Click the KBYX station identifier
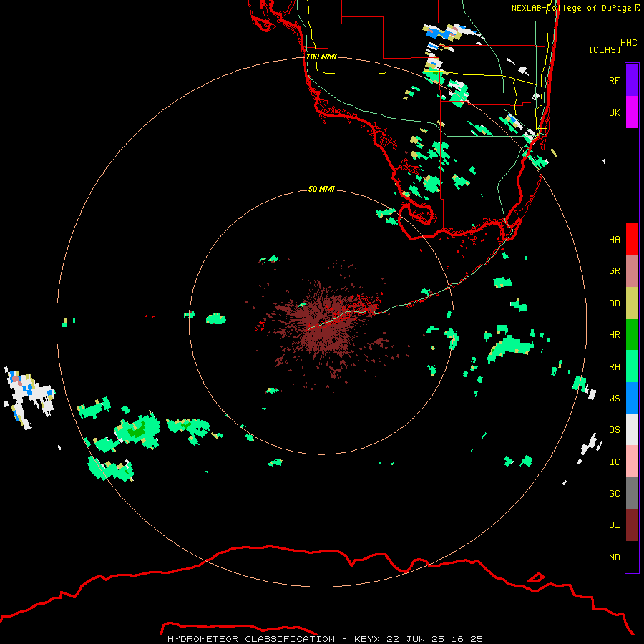Viewport: 644px width, 644px height. (x=367, y=639)
